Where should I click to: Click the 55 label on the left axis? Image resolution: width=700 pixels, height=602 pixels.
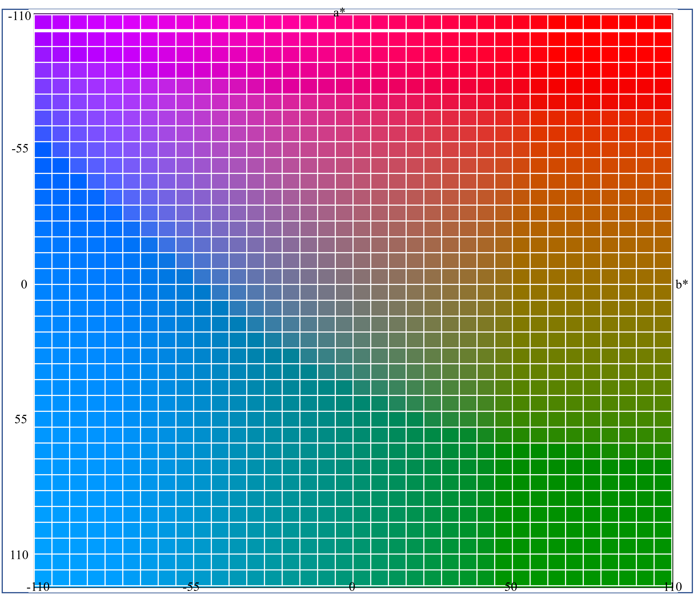[20, 419]
